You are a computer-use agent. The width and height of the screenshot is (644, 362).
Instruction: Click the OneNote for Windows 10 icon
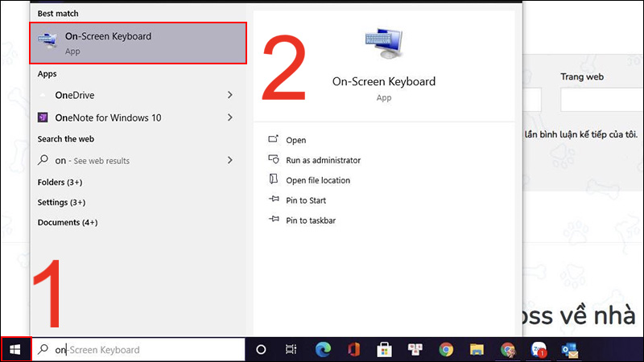tap(43, 117)
